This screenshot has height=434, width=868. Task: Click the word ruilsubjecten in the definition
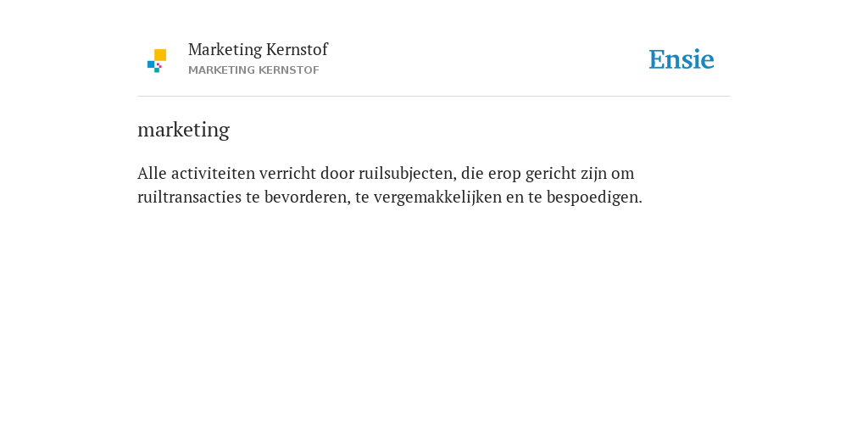(407, 174)
